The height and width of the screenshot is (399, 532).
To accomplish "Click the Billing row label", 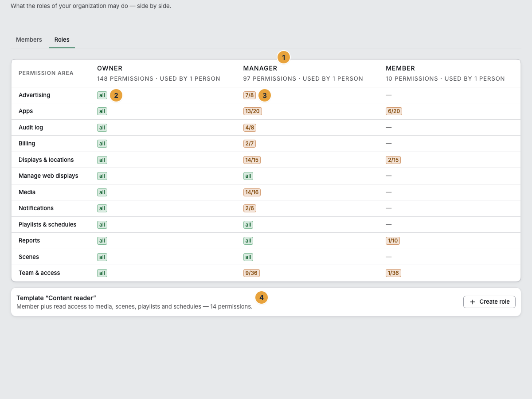I will [x=27, y=143].
